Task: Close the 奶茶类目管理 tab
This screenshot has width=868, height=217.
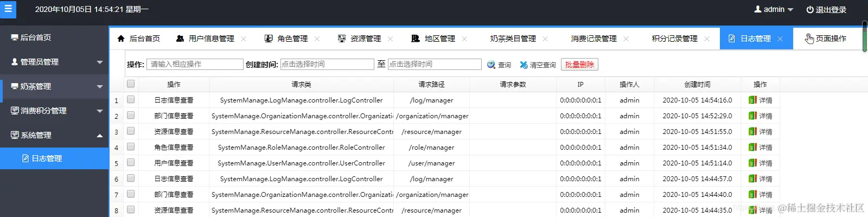Action: point(545,39)
